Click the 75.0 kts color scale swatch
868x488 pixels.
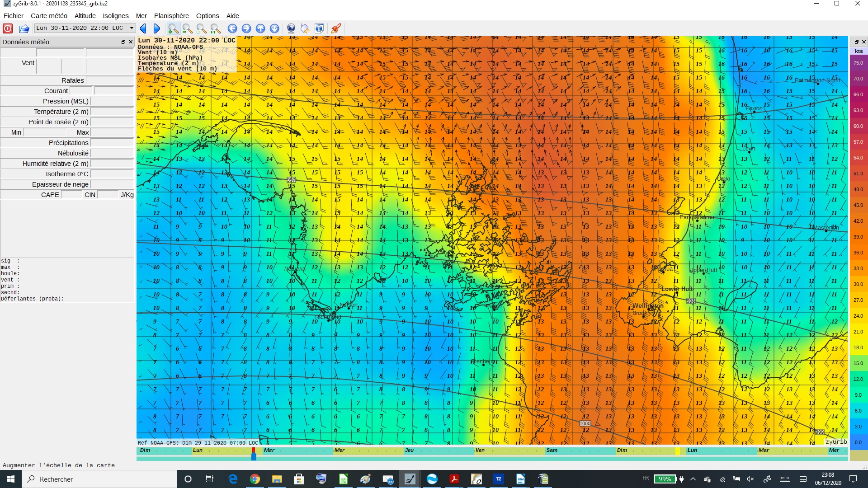tap(858, 63)
